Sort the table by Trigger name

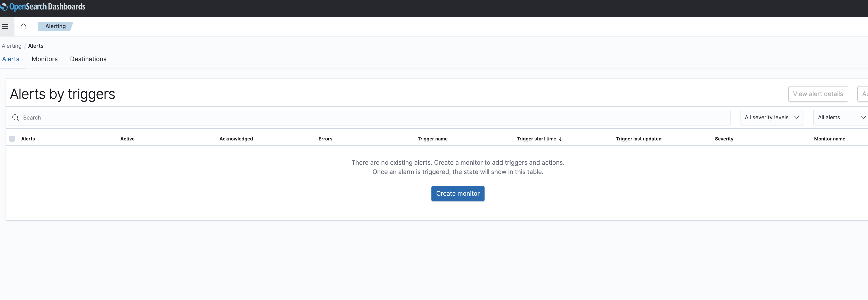[x=432, y=139]
